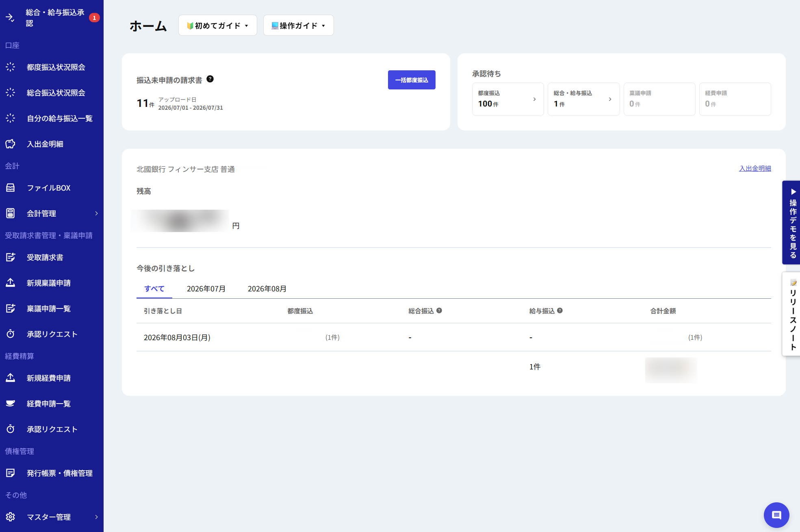This screenshot has width=800, height=532.
Task: Click the ホーム page title
Action: pos(148,26)
